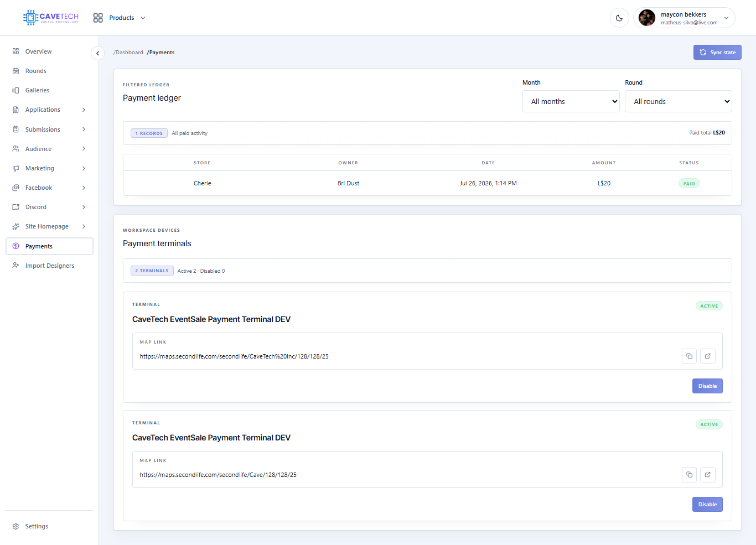Expand the Submissions submenu chevron
756x545 pixels.
coord(84,129)
